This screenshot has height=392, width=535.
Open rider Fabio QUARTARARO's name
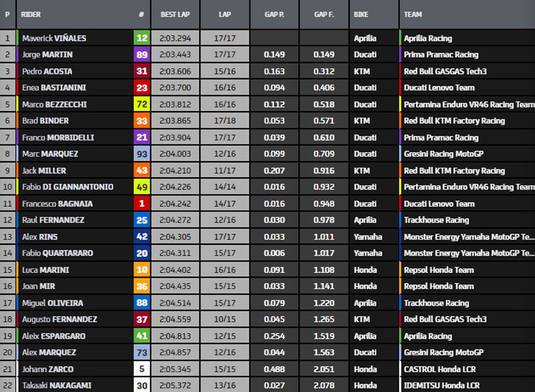tap(56, 254)
